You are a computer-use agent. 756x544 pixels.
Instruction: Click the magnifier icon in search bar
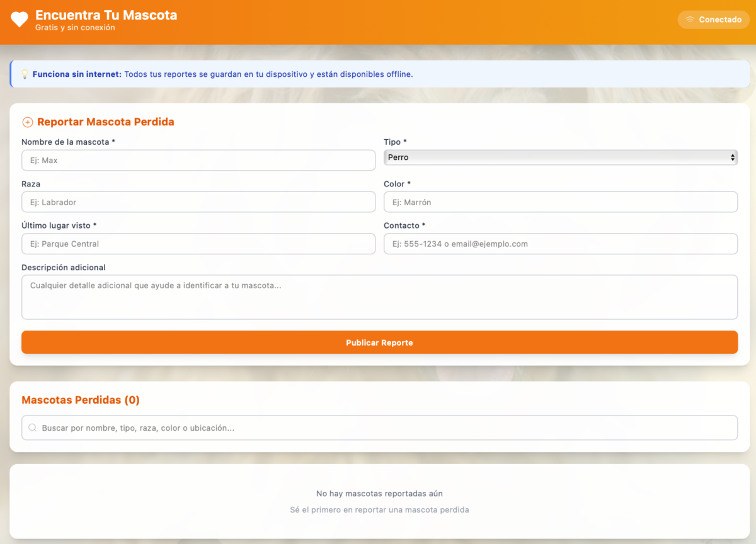32,428
